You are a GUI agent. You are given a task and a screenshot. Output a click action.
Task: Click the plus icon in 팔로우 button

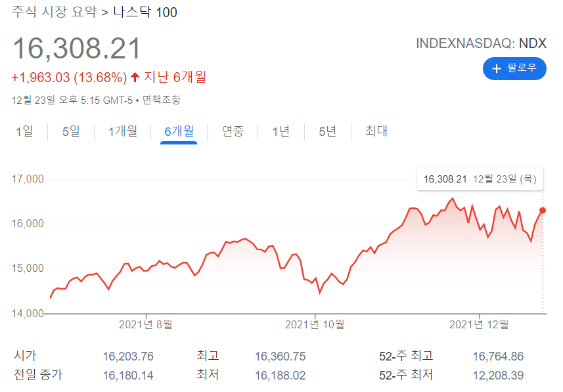496,68
